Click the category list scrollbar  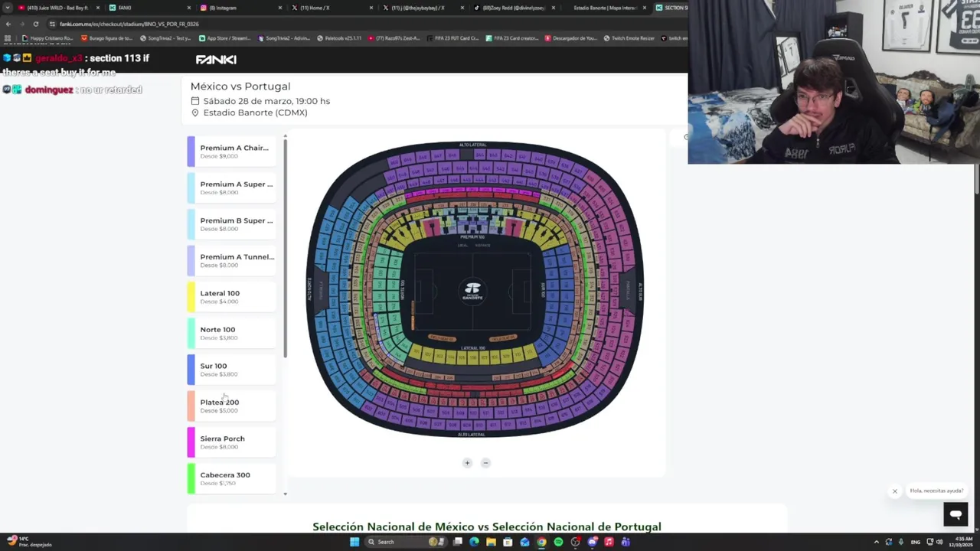(x=285, y=249)
